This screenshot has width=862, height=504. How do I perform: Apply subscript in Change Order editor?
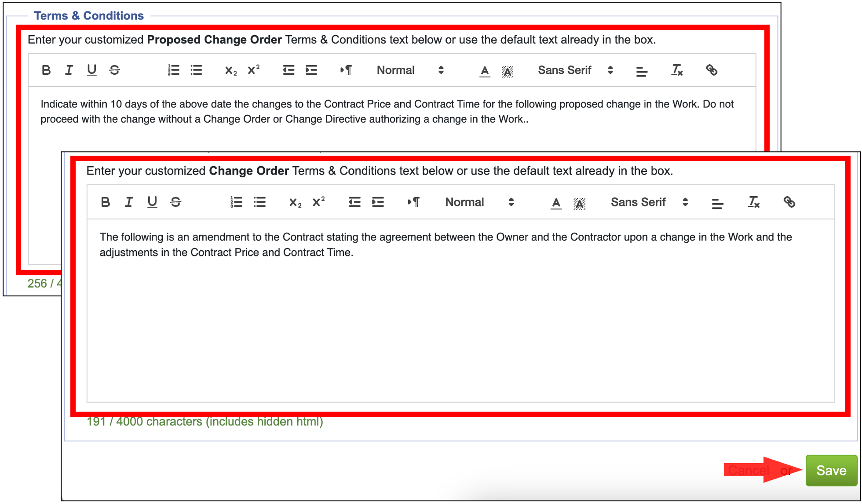pos(295,203)
